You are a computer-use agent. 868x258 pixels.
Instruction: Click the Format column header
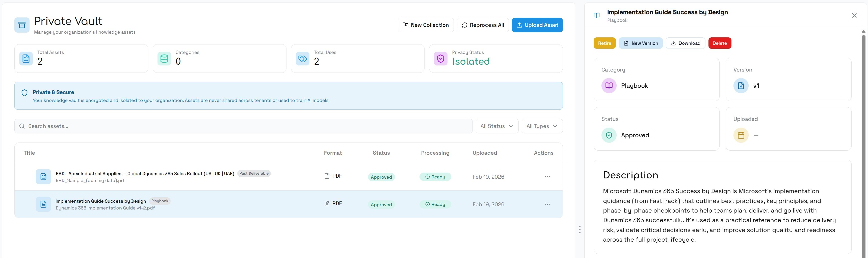(x=333, y=153)
